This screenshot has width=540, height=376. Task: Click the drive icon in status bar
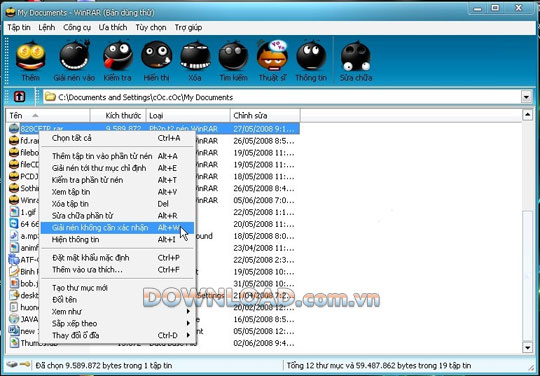pyautogui.click(x=12, y=365)
